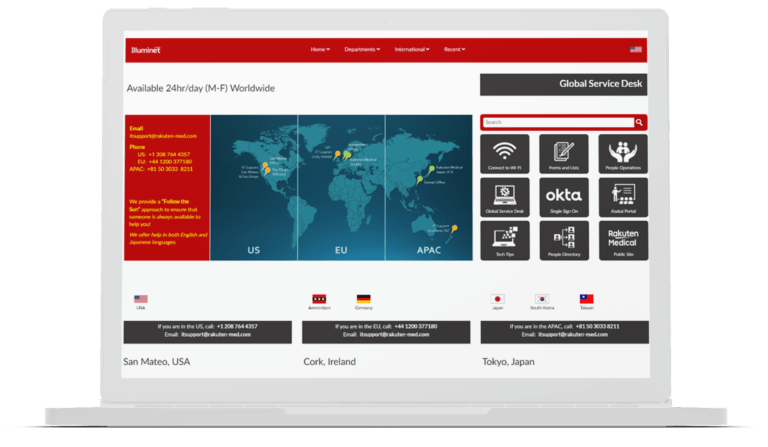The height and width of the screenshot is (447, 768).
Task: Click the EU phone number in red panel
Action: pos(170,162)
